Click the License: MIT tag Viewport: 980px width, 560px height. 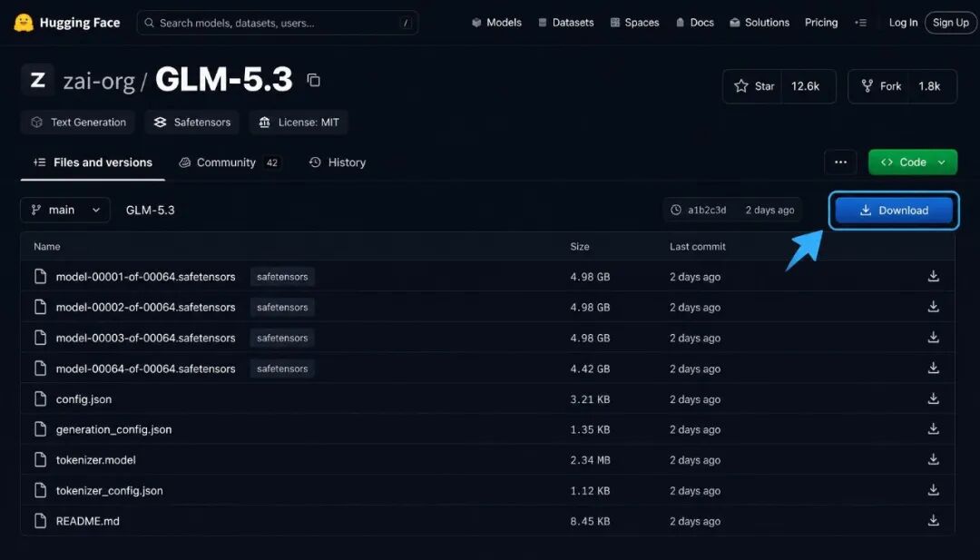pos(299,123)
